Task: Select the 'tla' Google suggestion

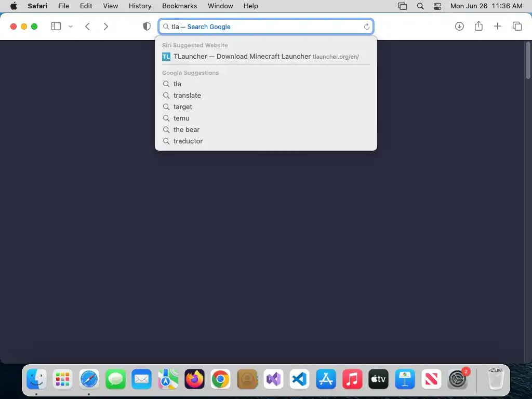Action: tap(266, 84)
